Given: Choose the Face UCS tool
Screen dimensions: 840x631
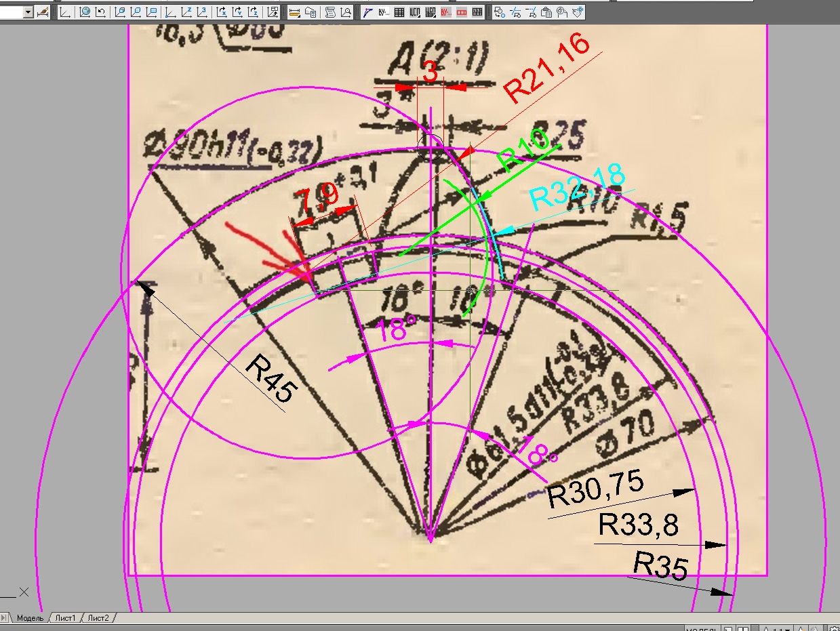Looking at the screenshot, I should coord(120,12).
